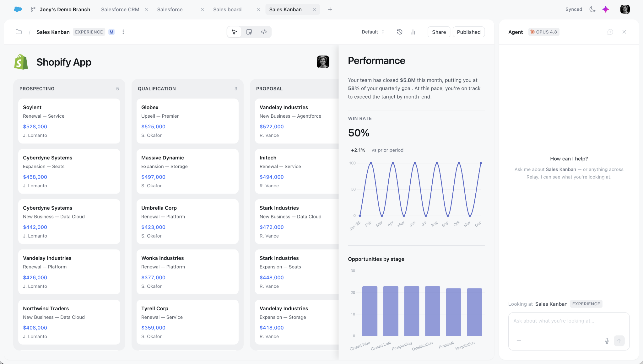Click the Shopify bag logo

pos(21,62)
